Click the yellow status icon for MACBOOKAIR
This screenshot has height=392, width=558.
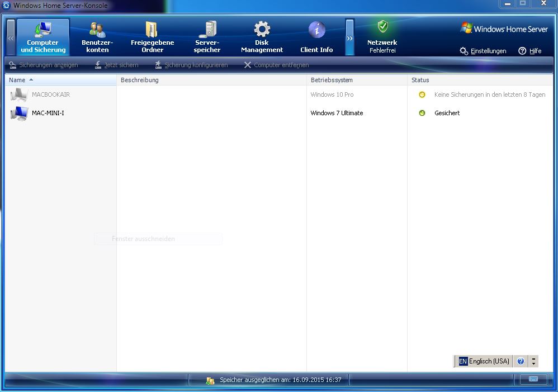tap(422, 95)
